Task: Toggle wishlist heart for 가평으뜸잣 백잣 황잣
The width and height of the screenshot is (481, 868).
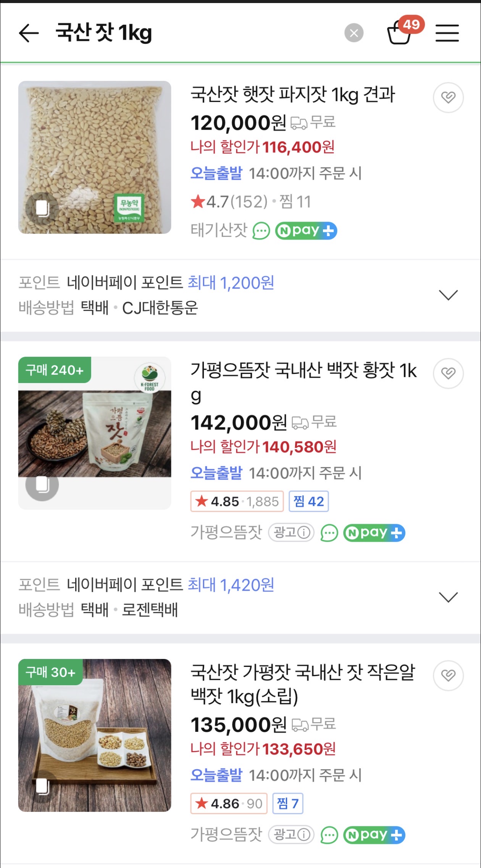Action: 448,373
